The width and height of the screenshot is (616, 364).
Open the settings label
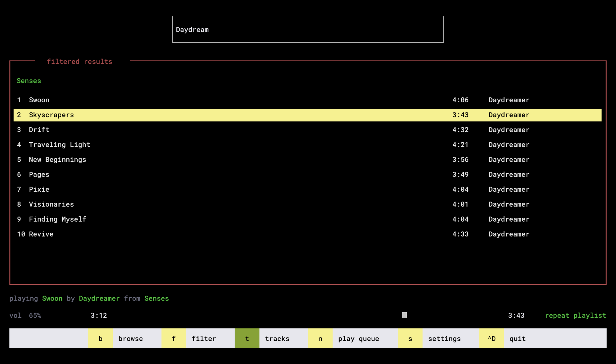[x=444, y=338]
